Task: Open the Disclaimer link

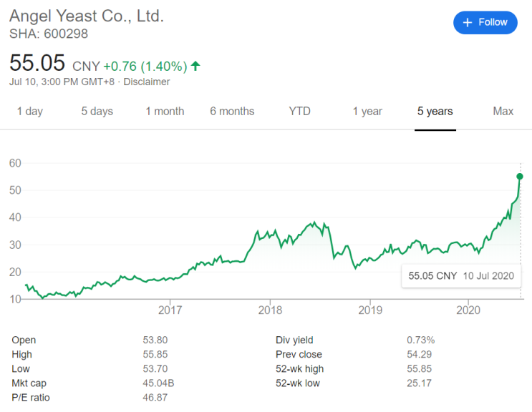Action: [x=147, y=82]
